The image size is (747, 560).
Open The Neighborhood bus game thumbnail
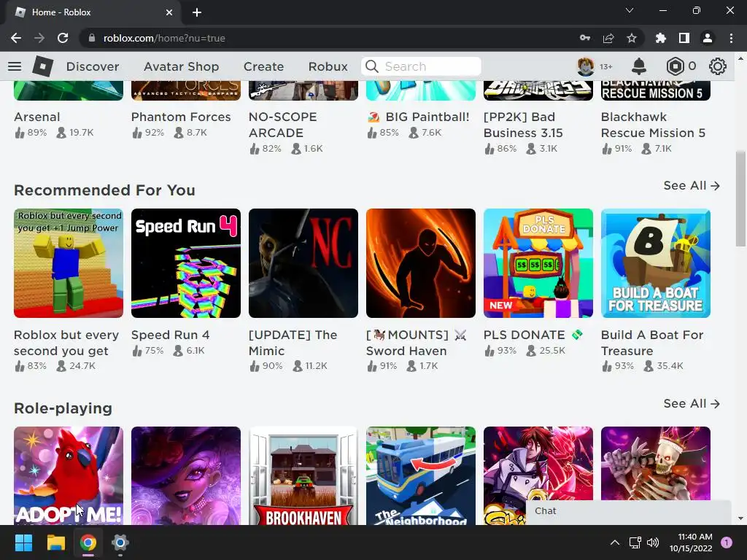(x=421, y=475)
